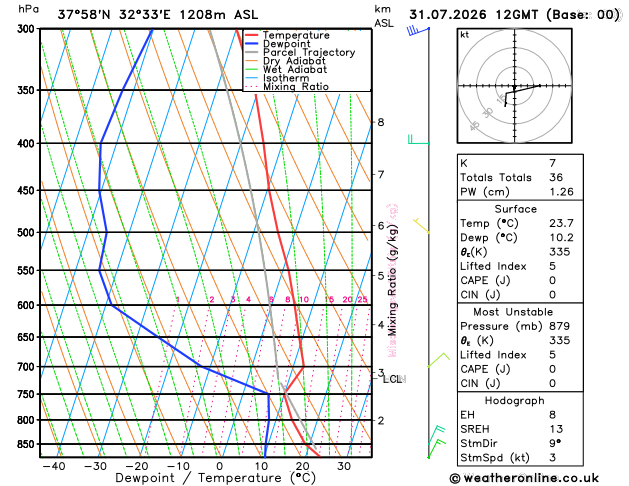Viewport: 629px width, 486px height.
Task: Click the 8 km altitude label
Action: tap(381, 122)
